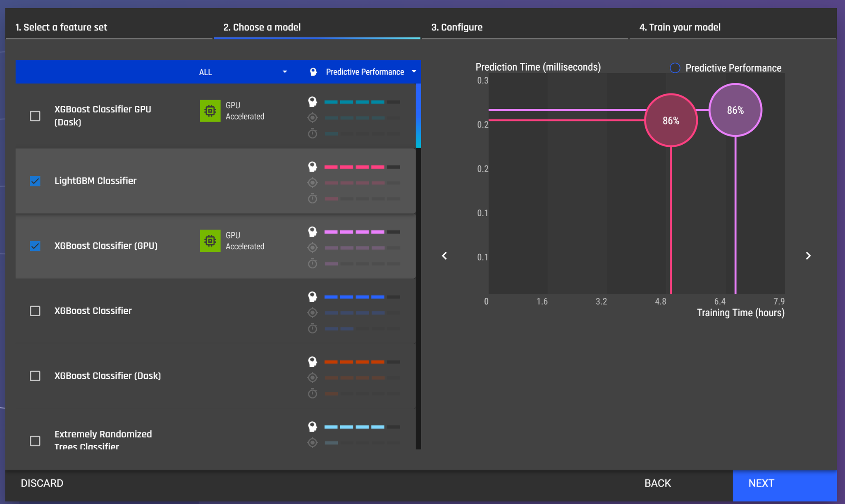
Task: Click the head icon in LightGBM Classifier row
Action: pyautogui.click(x=313, y=167)
